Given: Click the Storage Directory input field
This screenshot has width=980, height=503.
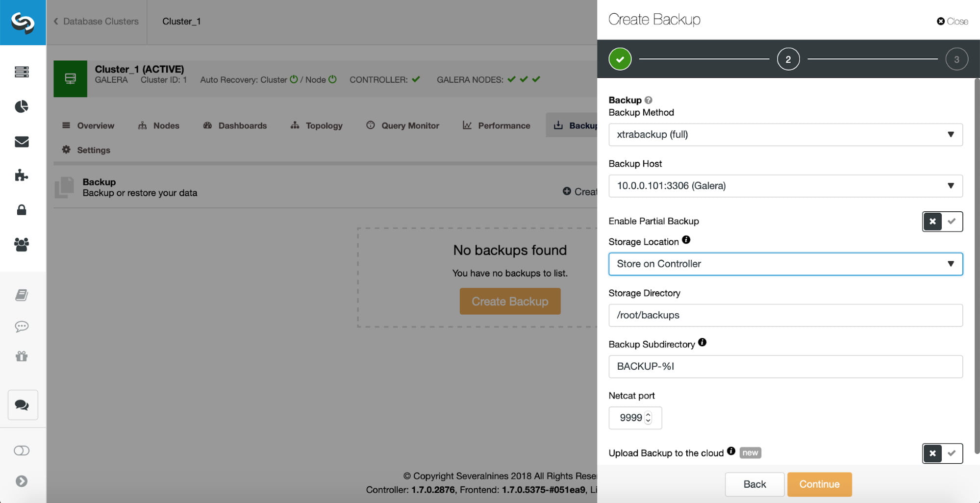Looking at the screenshot, I should point(785,315).
